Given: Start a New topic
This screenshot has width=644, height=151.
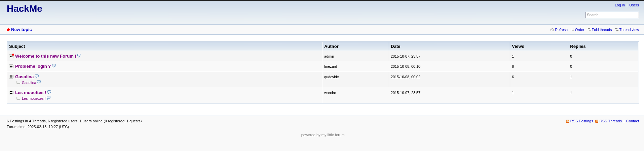Looking at the screenshot, I should coord(22,30).
